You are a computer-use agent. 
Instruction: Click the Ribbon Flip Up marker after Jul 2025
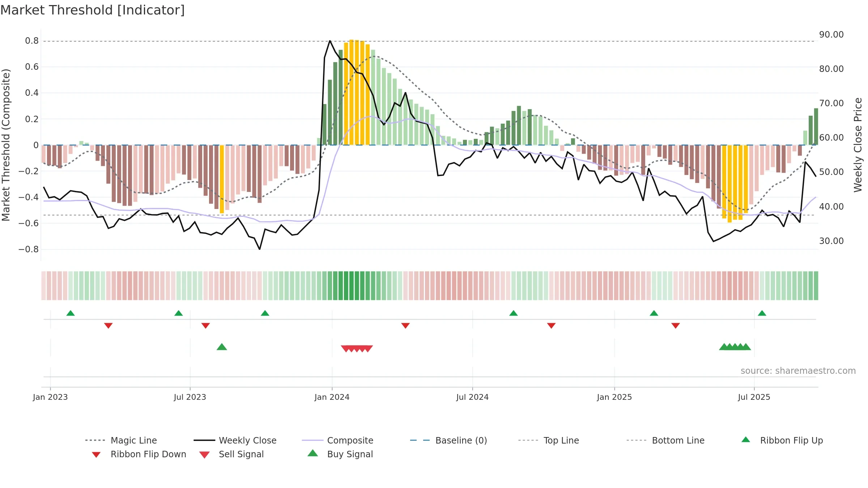(x=762, y=313)
